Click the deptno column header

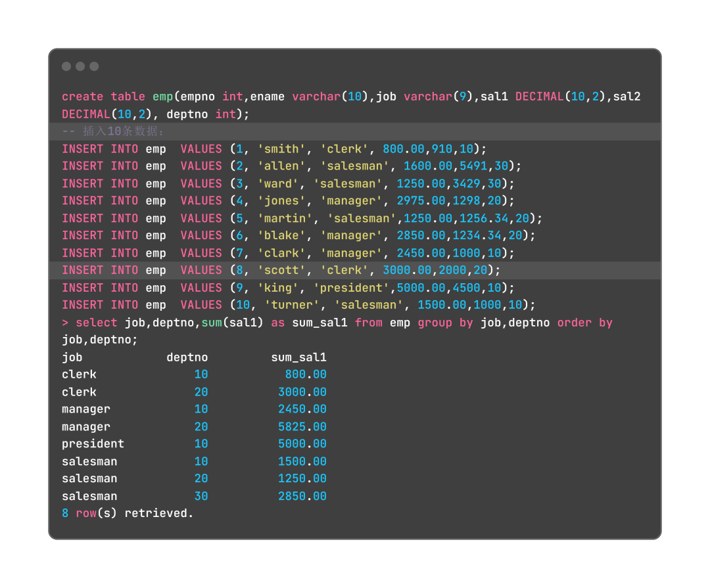(187, 357)
